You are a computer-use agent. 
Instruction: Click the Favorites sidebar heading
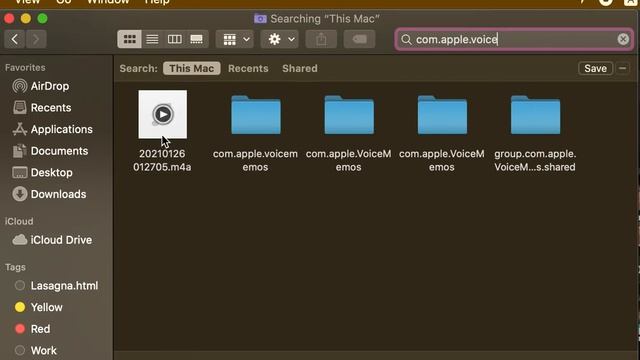click(25, 68)
